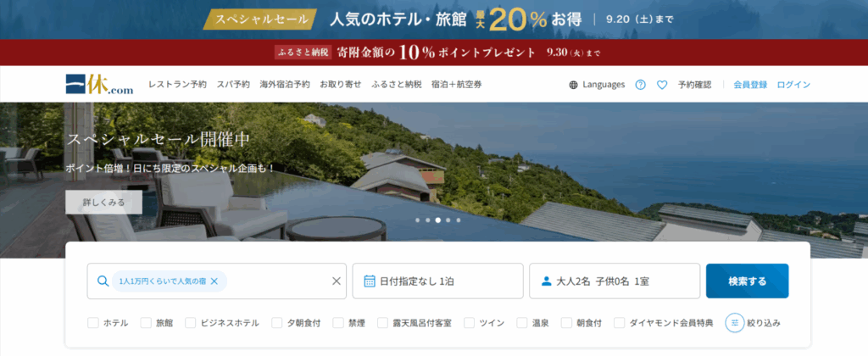This screenshot has width=868, height=356.
Task: Open the 絞り込み filter icon
Action: point(735,323)
